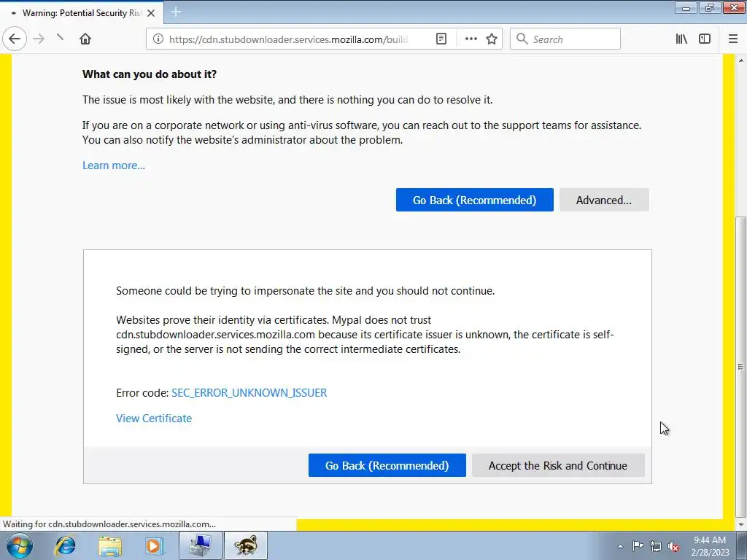Screen dimensions: 747x560
Task: Open the Learn more... link
Action: 114,166
